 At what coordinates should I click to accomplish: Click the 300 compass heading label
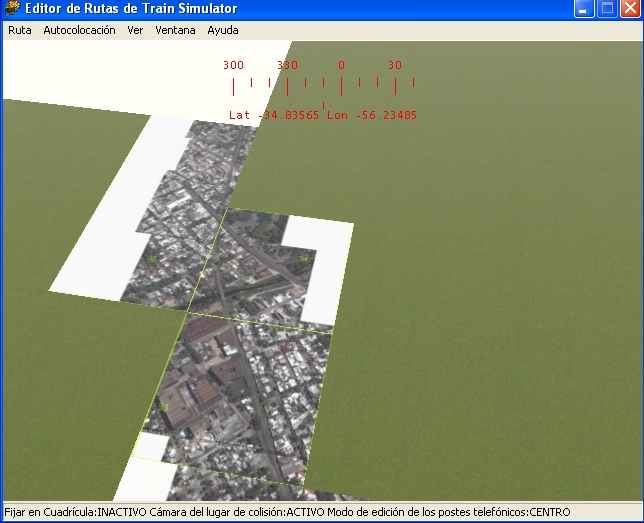[x=233, y=65]
